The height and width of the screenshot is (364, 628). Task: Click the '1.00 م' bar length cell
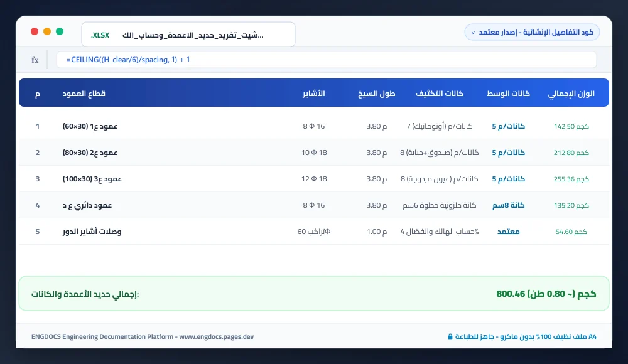click(x=377, y=232)
